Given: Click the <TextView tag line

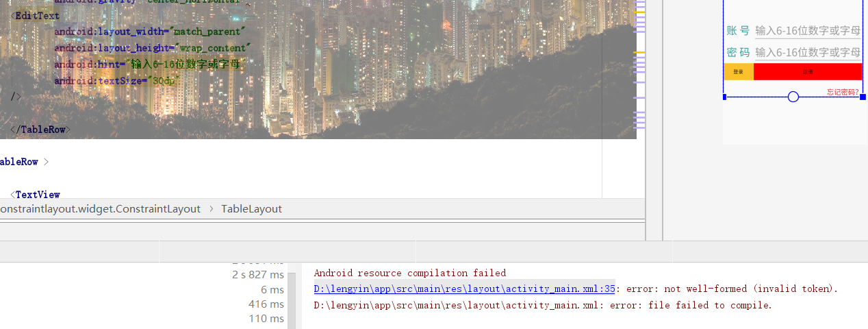Looking at the screenshot, I should tap(35, 195).
